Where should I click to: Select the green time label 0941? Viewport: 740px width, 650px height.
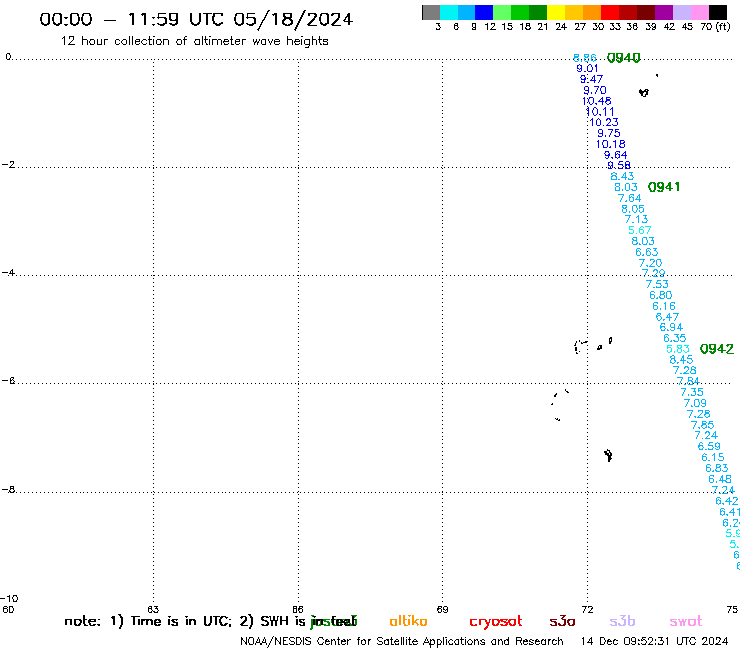point(664,187)
